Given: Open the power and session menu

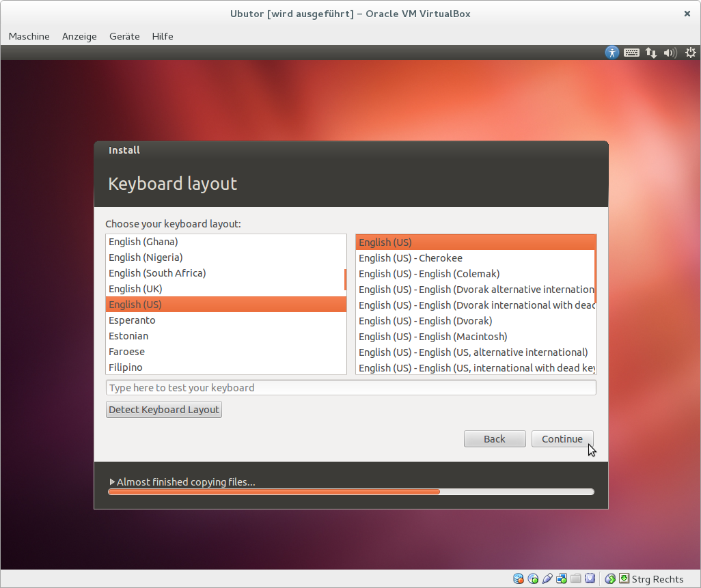Looking at the screenshot, I should coord(690,53).
